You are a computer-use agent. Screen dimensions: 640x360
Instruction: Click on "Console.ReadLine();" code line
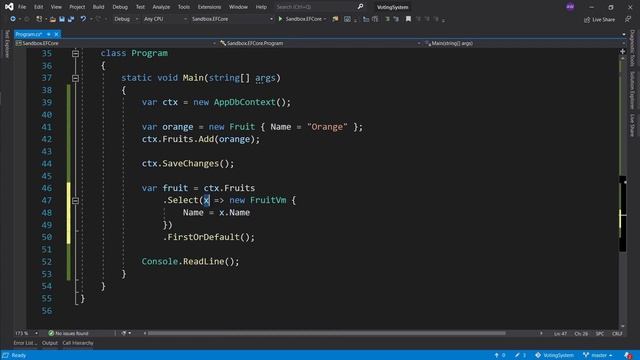(190, 261)
